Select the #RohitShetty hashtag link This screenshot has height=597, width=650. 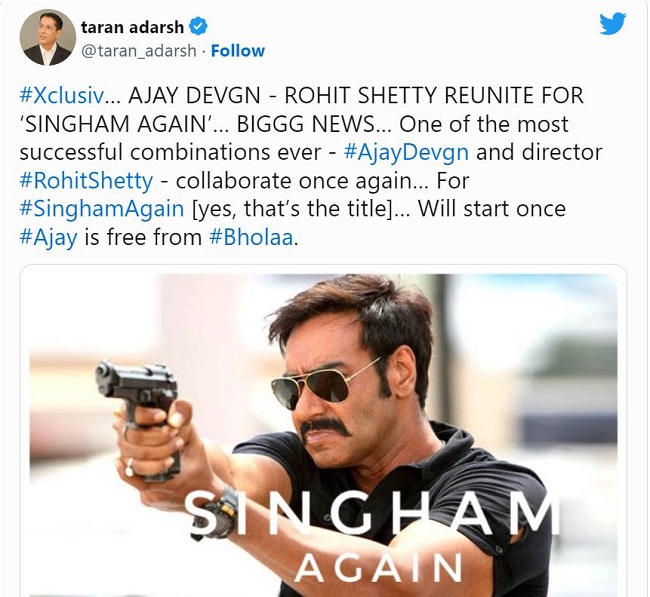pyautogui.click(x=86, y=180)
